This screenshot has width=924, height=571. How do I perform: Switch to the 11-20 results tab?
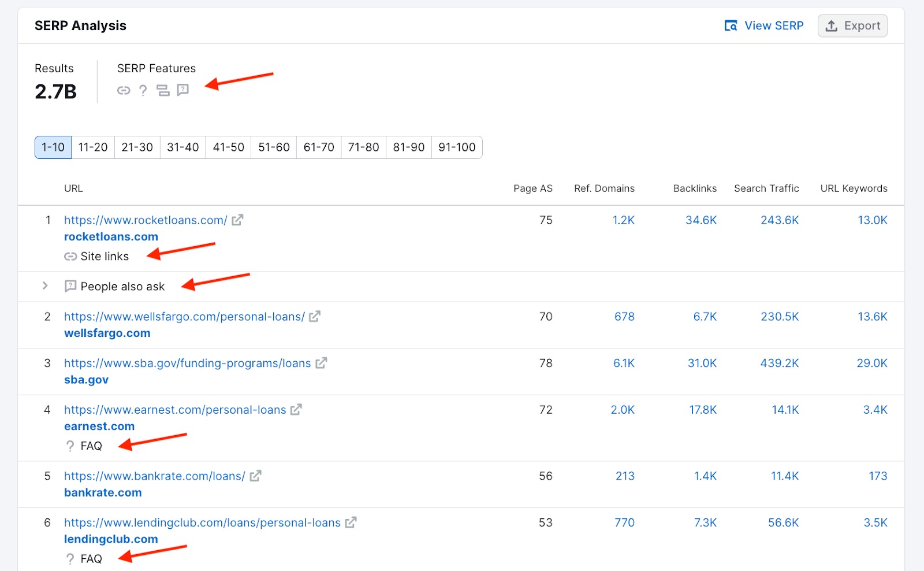tap(93, 147)
